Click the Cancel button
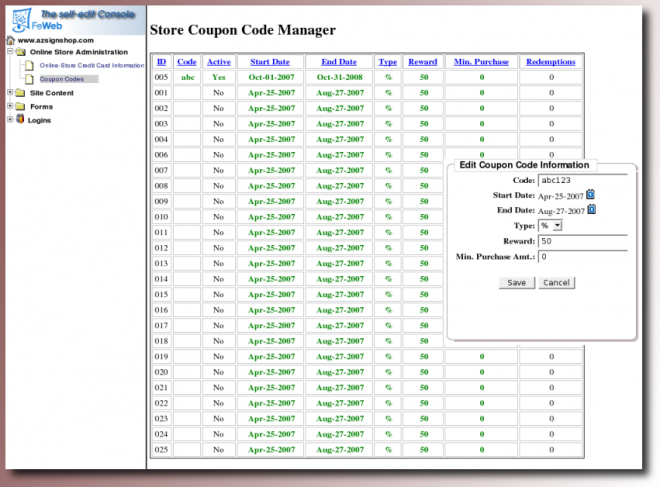This screenshot has height=487, width=660. pyautogui.click(x=556, y=282)
